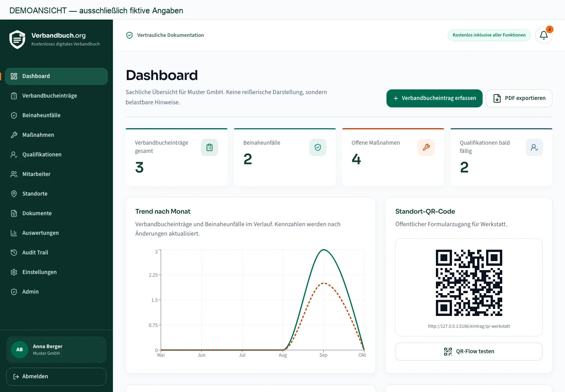Click the Anna Berger user name
Screen dimensions: 565x392
point(47,347)
